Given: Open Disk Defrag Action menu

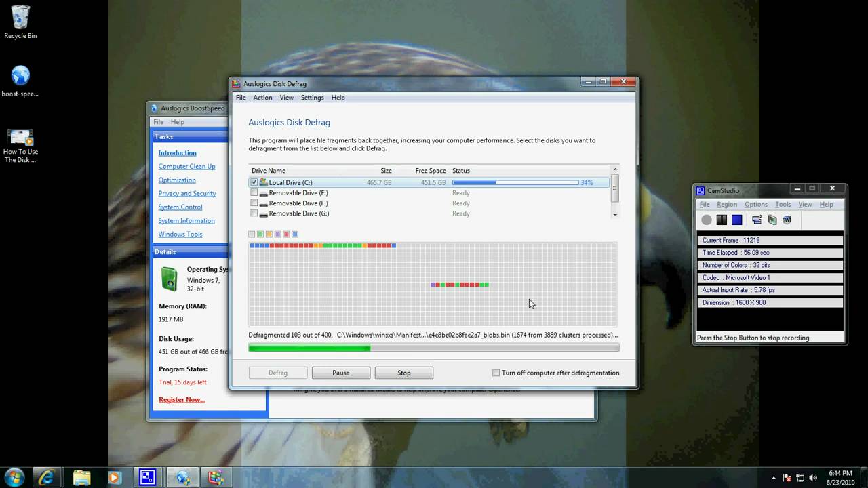Looking at the screenshot, I should 262,98.
